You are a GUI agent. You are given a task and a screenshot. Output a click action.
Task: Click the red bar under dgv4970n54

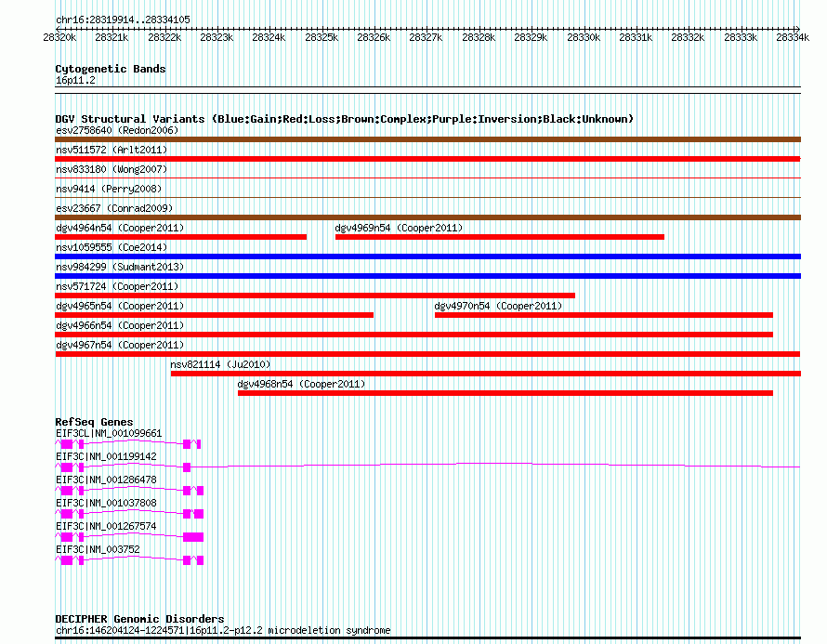click(604, 315)
